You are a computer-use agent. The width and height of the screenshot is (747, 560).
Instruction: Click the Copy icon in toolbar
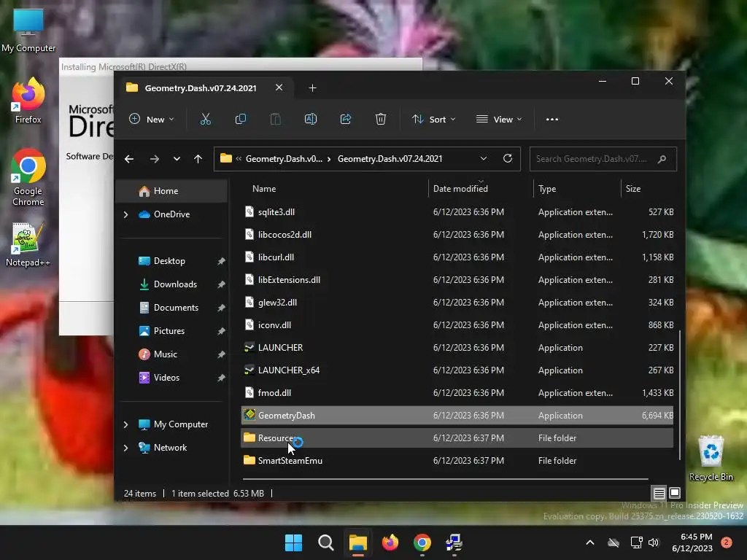(241, 119)
